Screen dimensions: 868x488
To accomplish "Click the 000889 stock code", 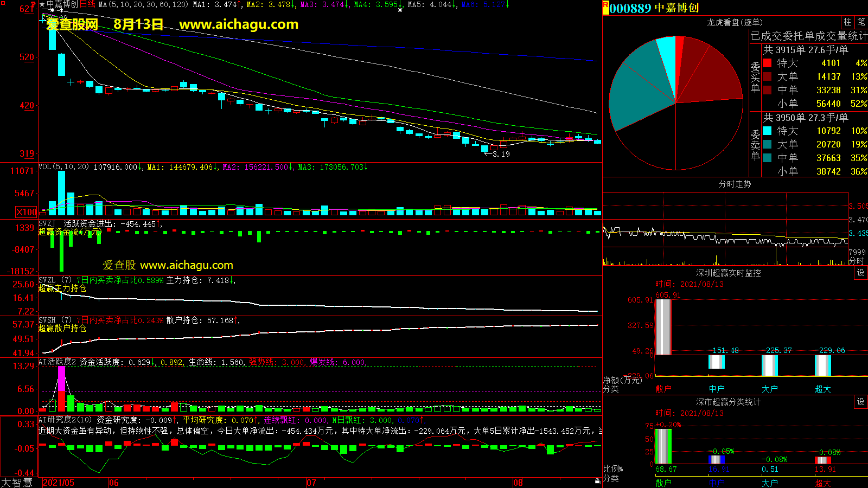I will tap(630, 8).
